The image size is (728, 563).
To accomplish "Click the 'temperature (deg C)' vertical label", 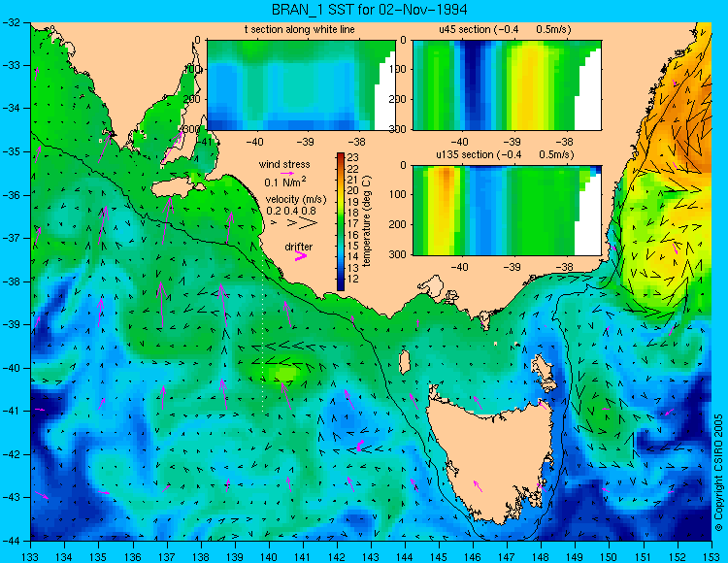I will (x=367, y=221).
